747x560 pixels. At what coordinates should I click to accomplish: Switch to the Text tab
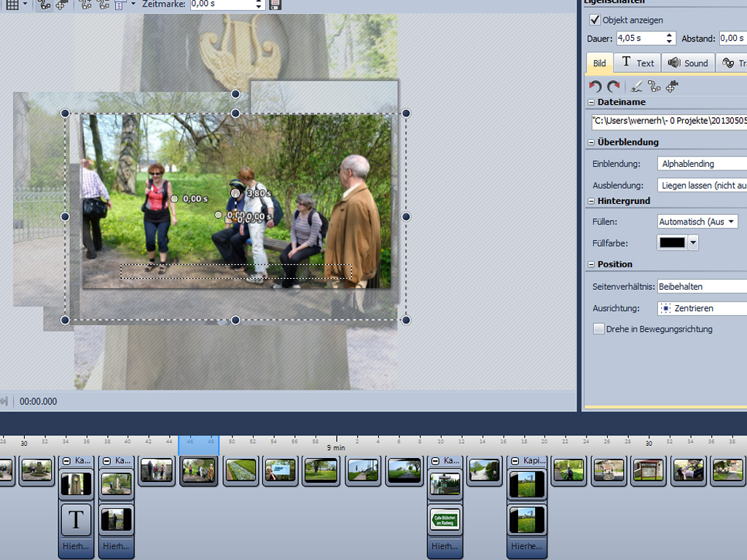tap(638, 63)
